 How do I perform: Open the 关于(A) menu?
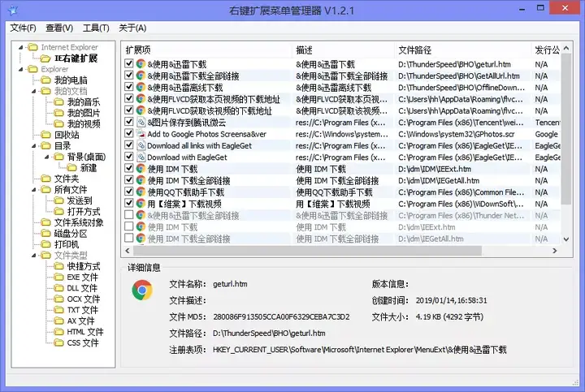pyautogui.click(x=132, y=28)
